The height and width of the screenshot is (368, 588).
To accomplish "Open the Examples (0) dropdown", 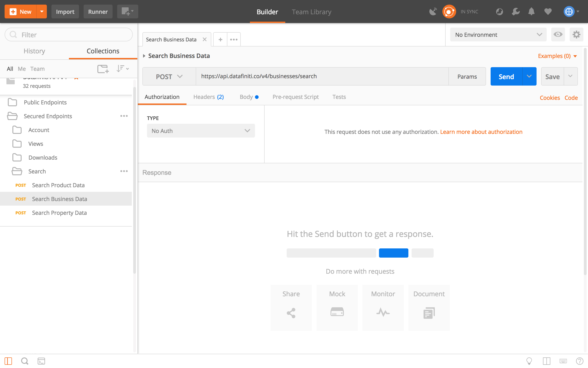I will pyautogui.click(x=557, y=56).
